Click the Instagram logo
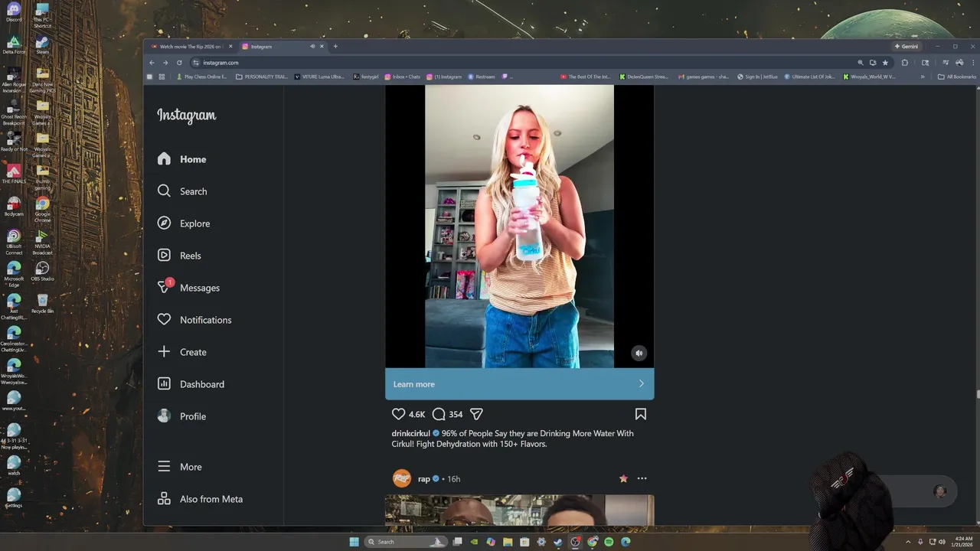This screenshot has height=551, width=980. click(x=187, y=116)
